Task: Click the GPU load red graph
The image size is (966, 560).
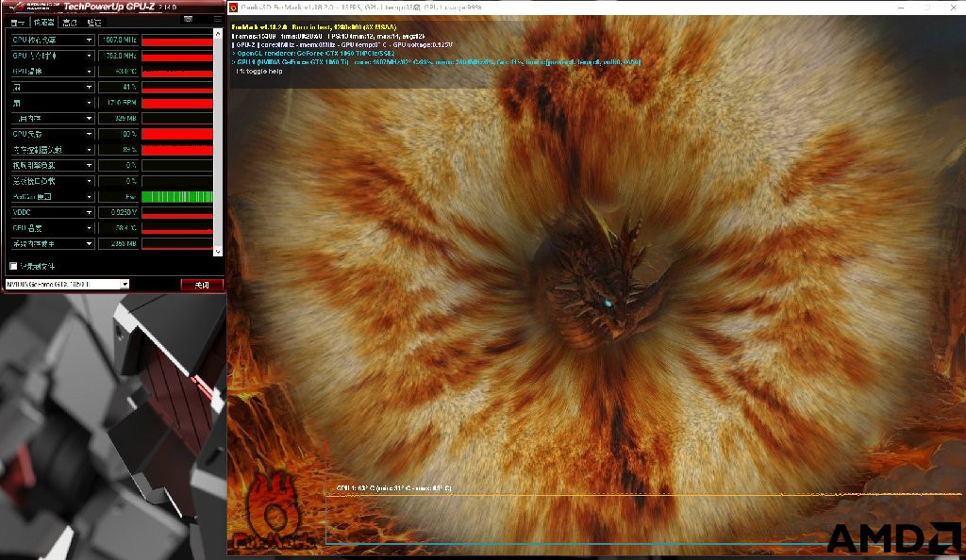Action: pyautogui.click(x=177, y=134)
